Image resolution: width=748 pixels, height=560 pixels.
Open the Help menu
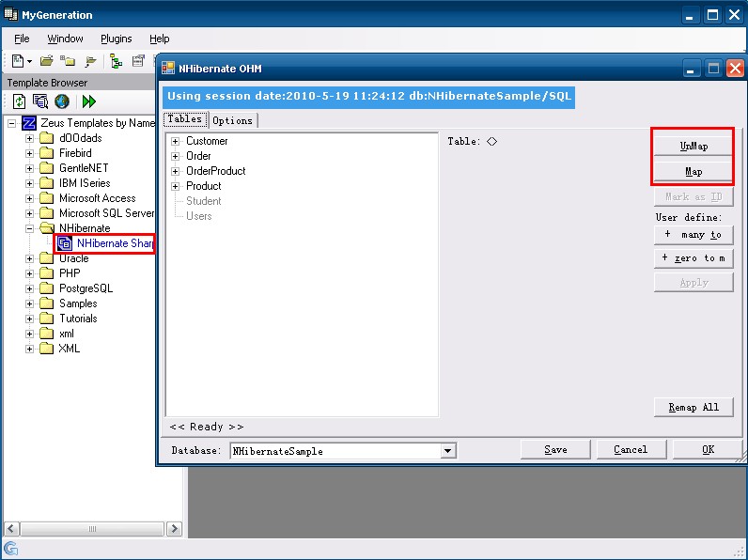160,39
